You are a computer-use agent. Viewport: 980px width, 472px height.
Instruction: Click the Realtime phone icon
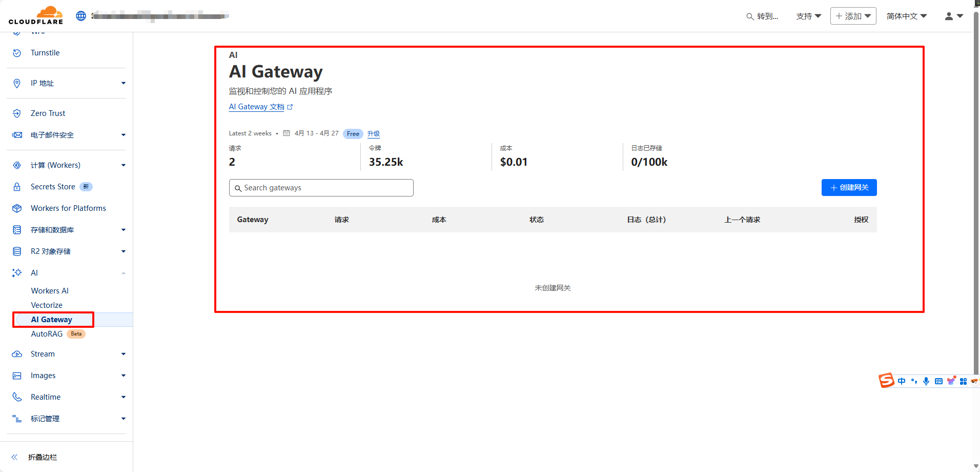17,397
